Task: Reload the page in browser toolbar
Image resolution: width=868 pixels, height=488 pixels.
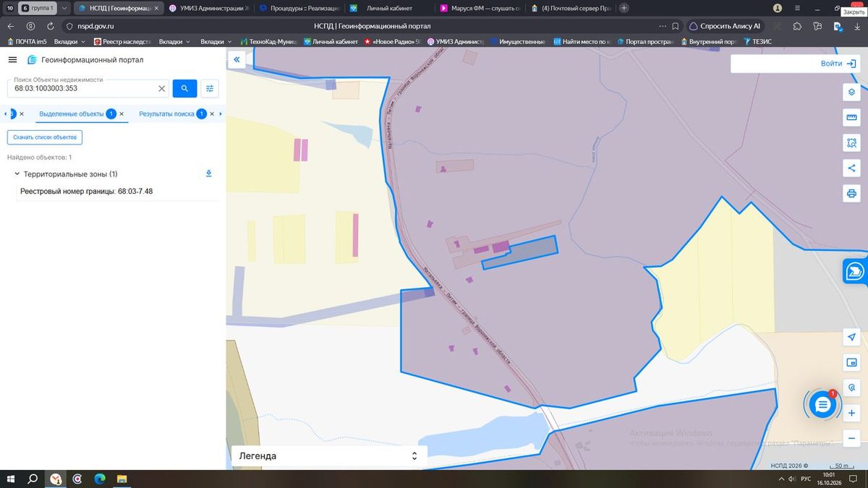Action: 50,26
